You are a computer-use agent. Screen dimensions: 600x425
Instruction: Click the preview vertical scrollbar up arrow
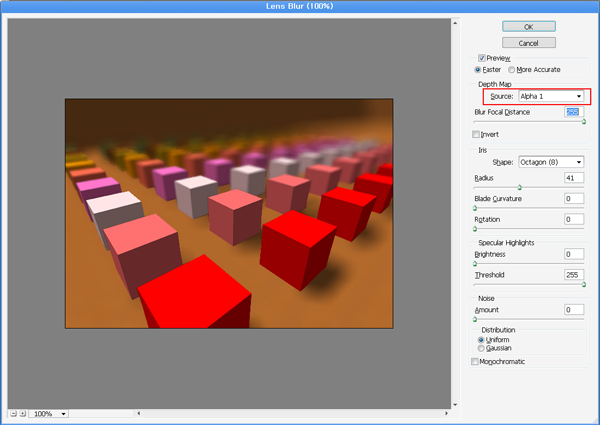[x=455, y=23]
